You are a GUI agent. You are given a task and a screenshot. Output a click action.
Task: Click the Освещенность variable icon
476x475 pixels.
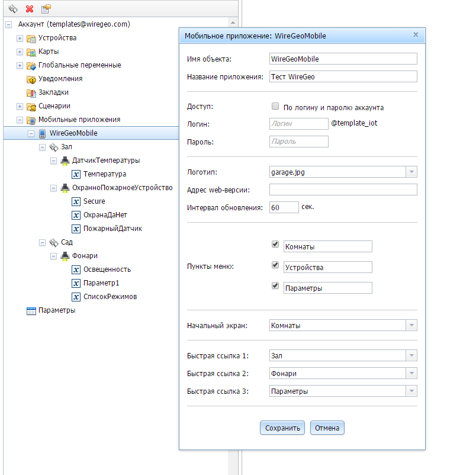click(x=76, y=269)
